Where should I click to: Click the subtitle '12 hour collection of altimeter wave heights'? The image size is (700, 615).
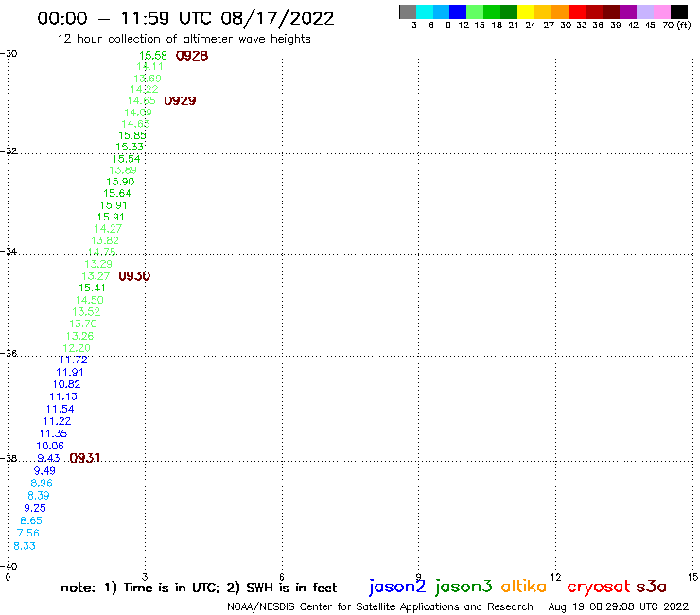(x=184, y=39)
